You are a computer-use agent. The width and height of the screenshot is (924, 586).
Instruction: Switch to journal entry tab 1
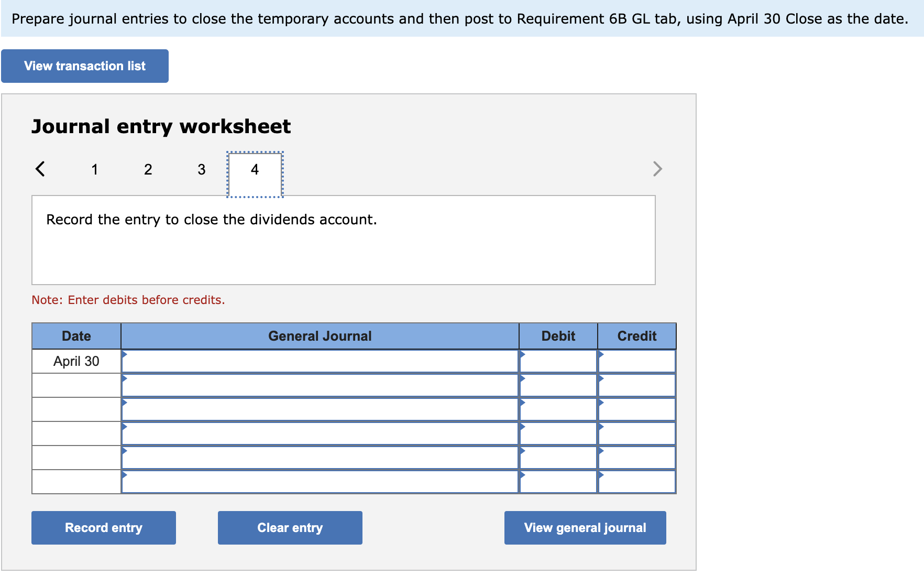(95, 169)
